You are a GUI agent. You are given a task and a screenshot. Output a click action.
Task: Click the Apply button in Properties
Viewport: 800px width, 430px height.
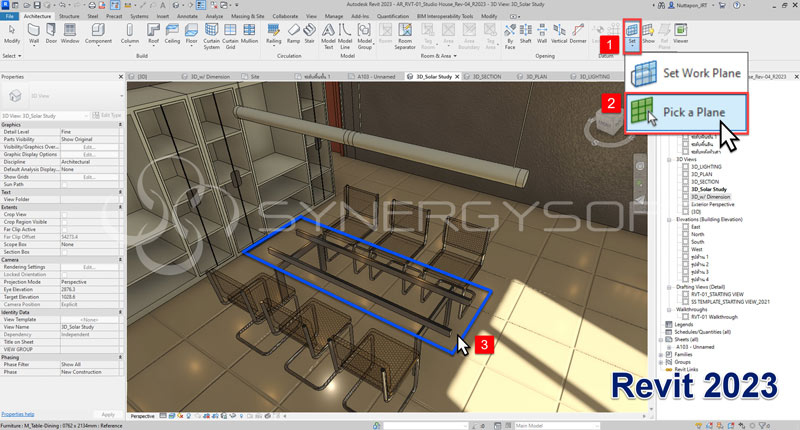point(108,414)
